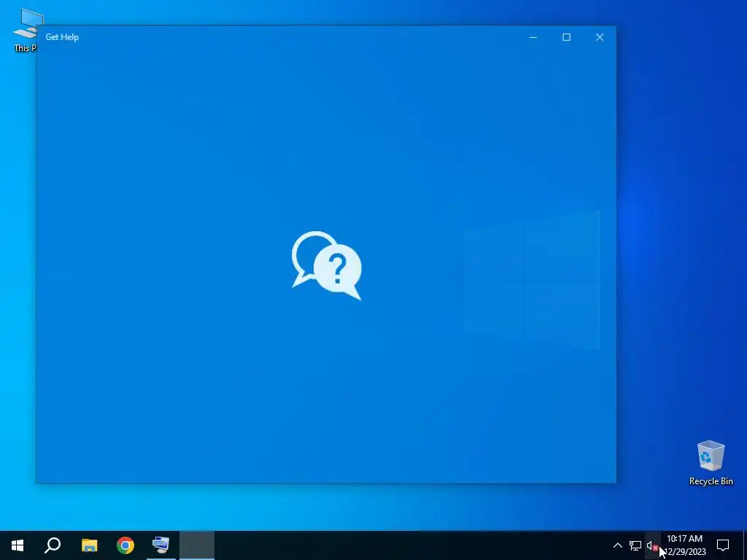Select the Get Help taskbar button
Image resolution: width=747 pixels, height=560 pixels.
tap(197, 545)
